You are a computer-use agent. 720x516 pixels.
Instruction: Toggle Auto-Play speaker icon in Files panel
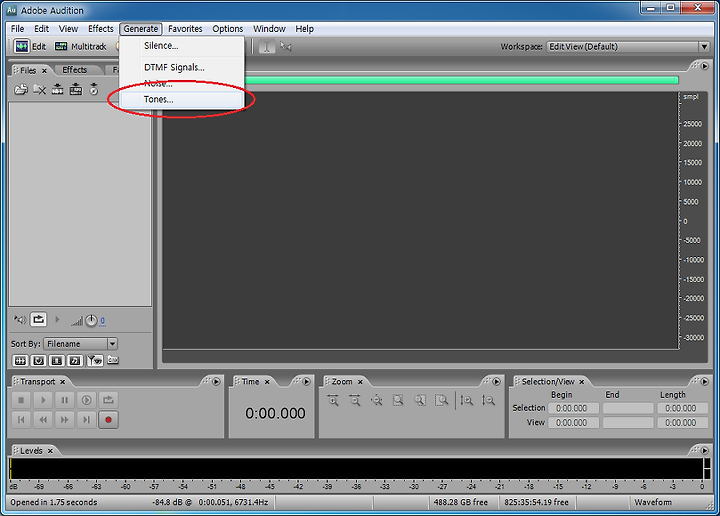click(x=20, y=320)
